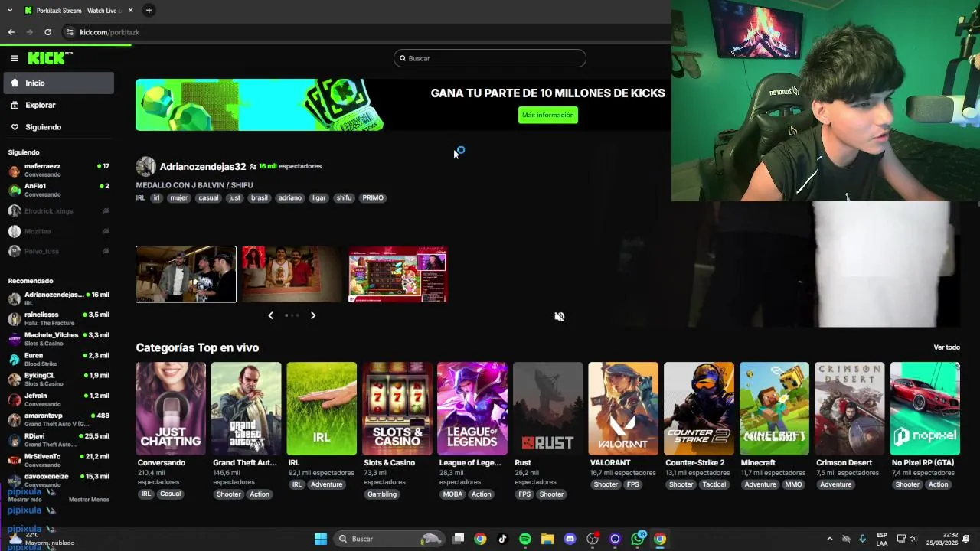Open File Explorer from the taskbar
Screen dimensions: 980x551
tap(547, 539)
